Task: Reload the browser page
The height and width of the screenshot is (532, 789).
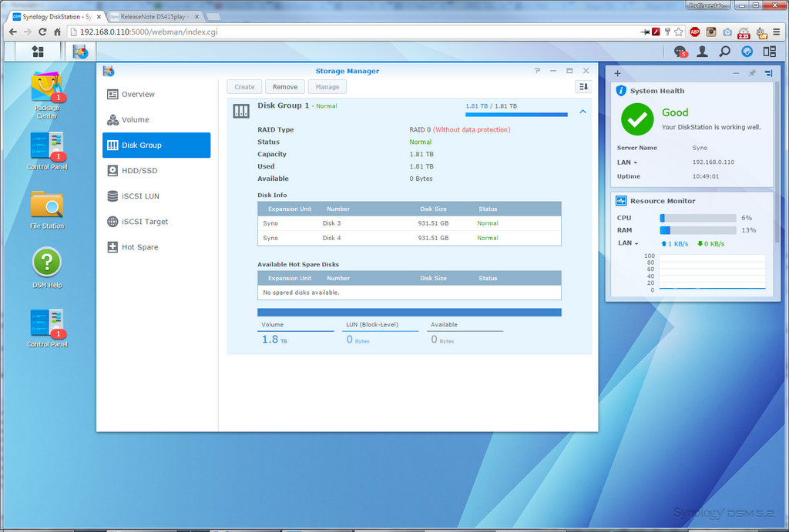Action: coord(42,32)
